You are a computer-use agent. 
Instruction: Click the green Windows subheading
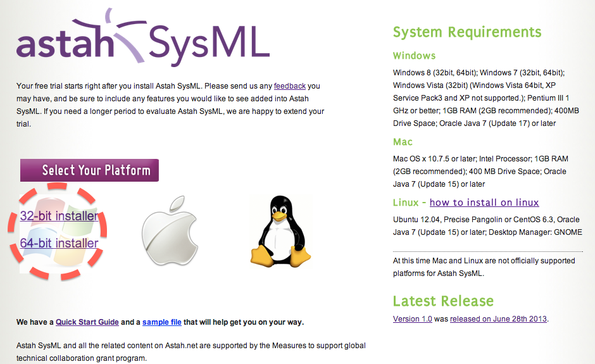click(414, 56)
